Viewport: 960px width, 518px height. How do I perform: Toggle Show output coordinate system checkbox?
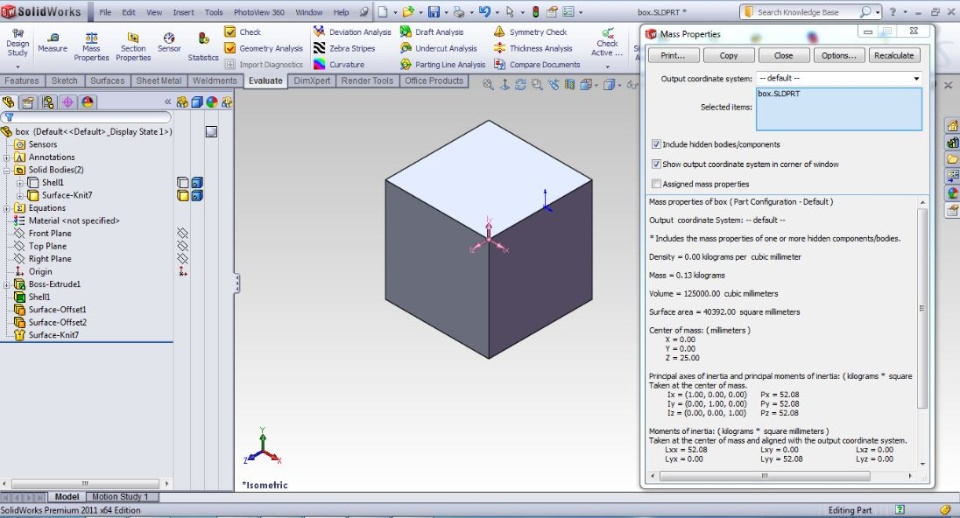(656, 164)
